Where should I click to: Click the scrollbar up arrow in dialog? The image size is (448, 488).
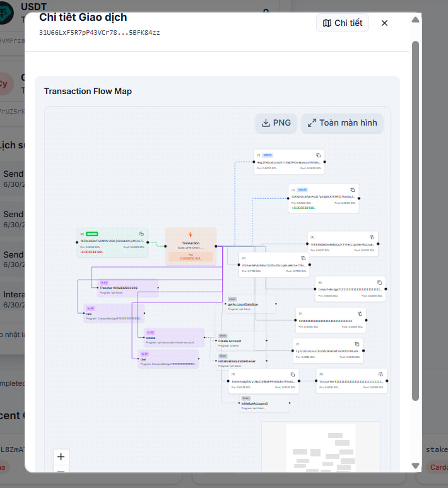click(415, 20)
